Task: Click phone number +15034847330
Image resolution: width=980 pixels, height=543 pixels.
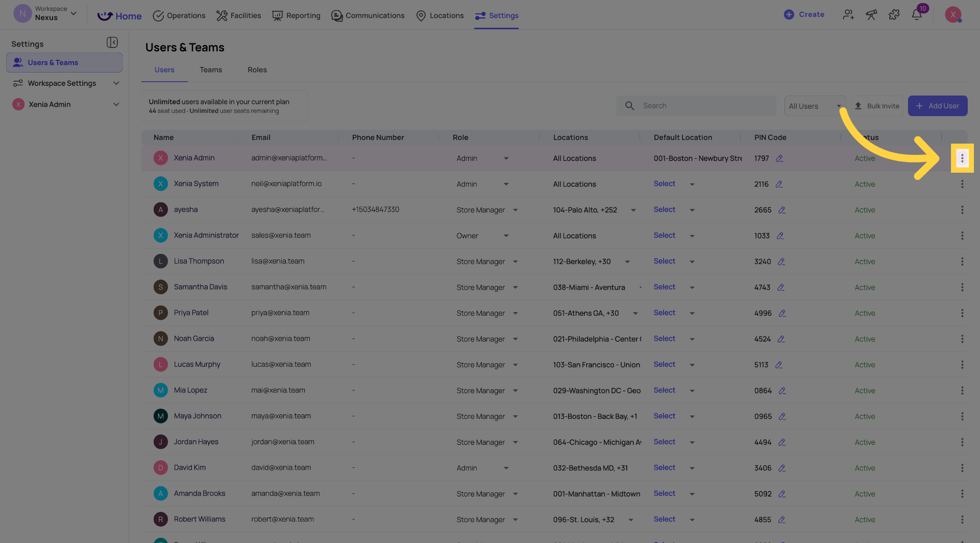Action: point(376,209)
